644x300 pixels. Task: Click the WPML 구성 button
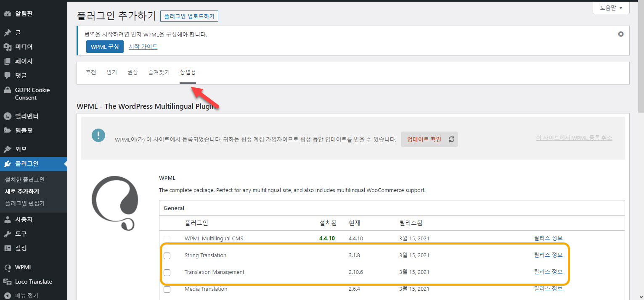tap(105, 47)
